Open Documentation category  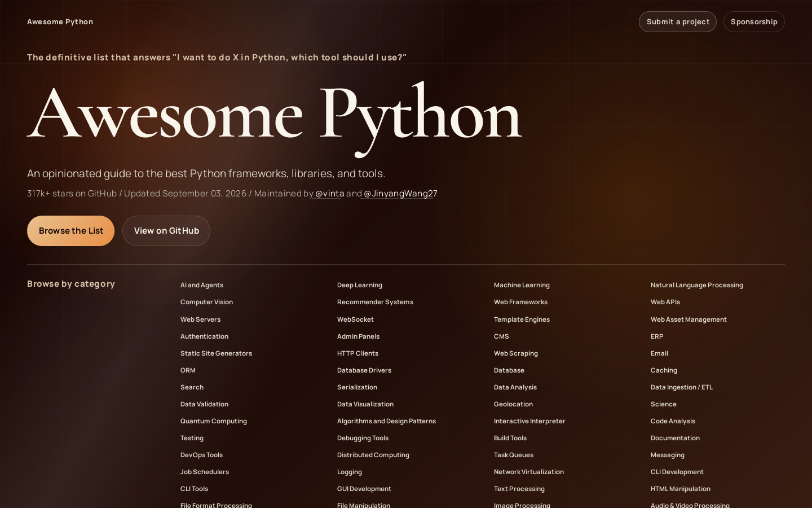[x=675, y=438]
